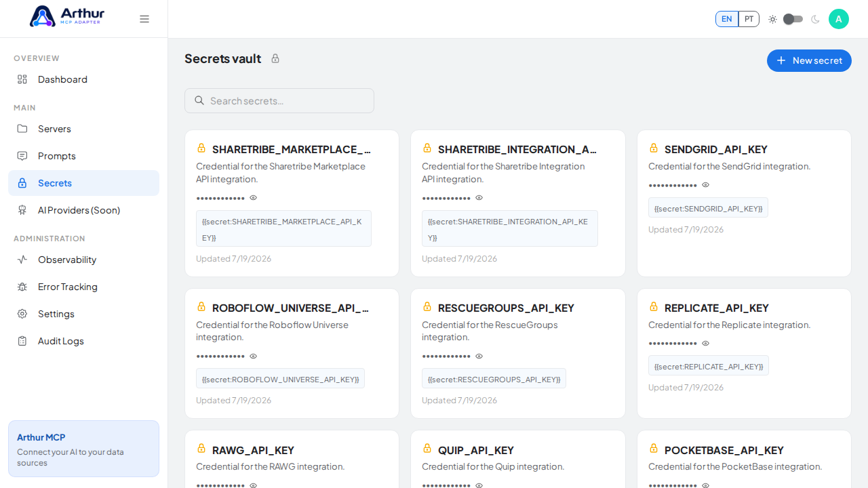
Task: Click the AI Providers icon in sidebar
Action: (22, 210)
